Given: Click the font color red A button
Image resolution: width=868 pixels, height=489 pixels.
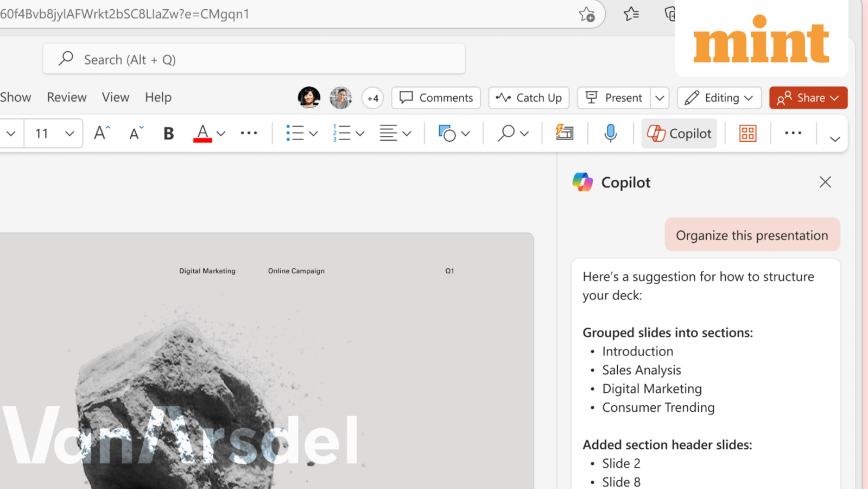Looking at the screenshot, I should (x=202, y=134).
